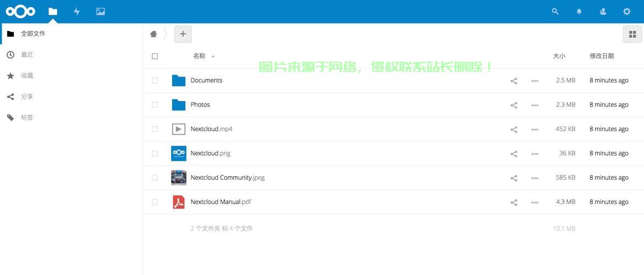Tick the Documents row checkbox

pos(155,80)
